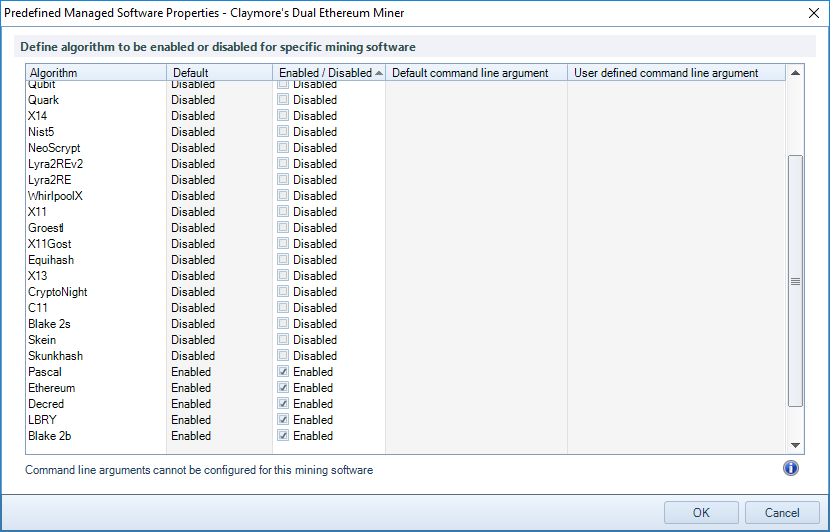The height and width of the screenshot is (532, 836).
Task: Sort by the Algorithm column header
Action: (96, 73)
